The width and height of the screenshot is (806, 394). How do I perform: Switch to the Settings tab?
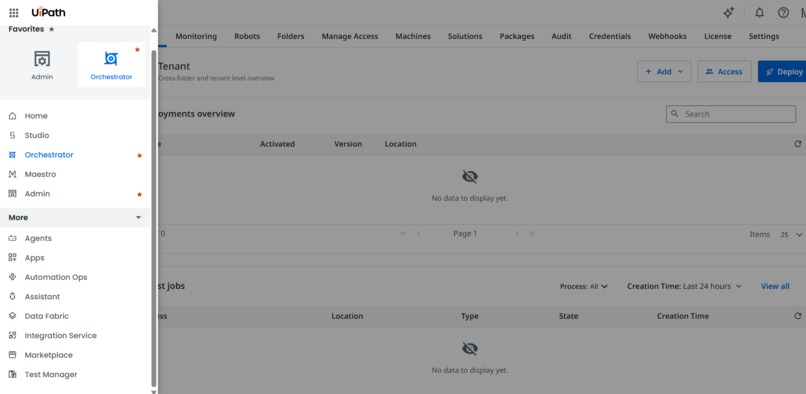(763, 36)
